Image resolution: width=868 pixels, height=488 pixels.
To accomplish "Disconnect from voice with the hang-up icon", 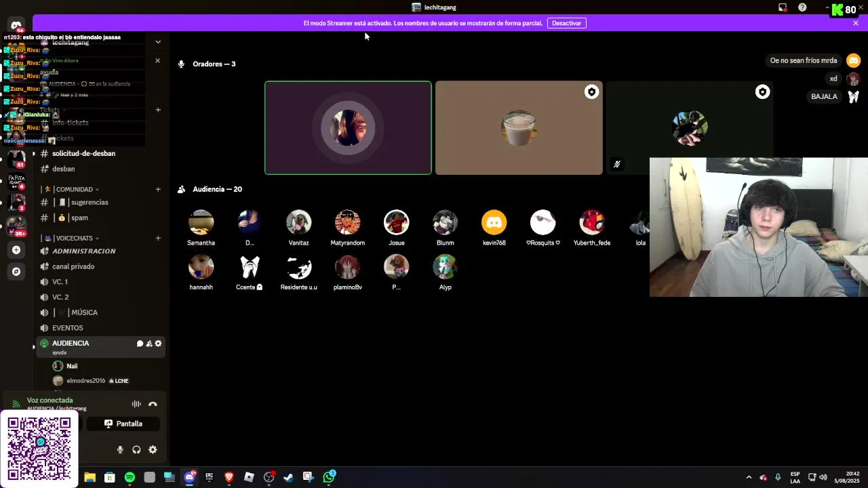I will [153, 404].
